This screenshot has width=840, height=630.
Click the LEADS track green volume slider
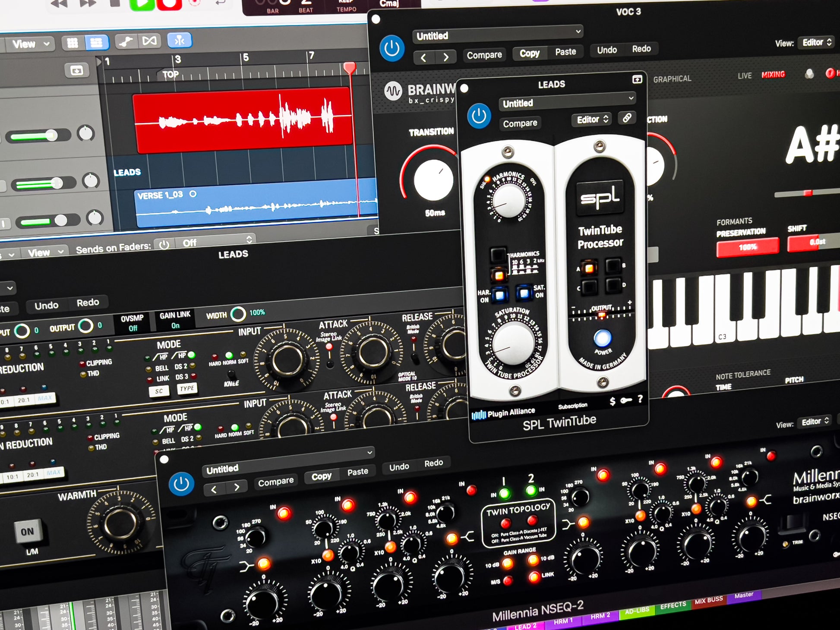coord(40,184)
